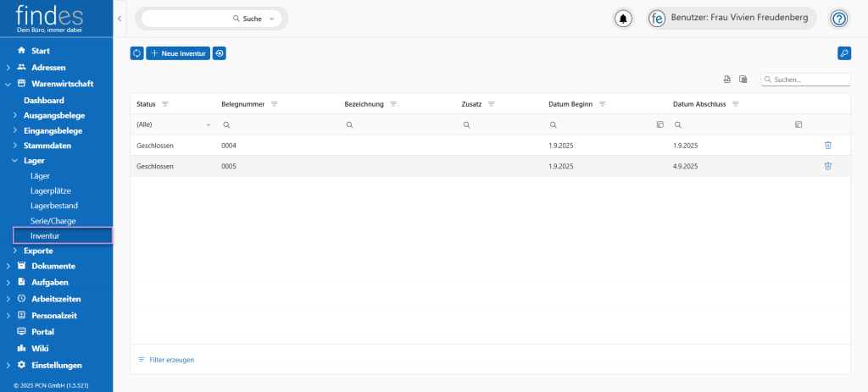Click the wrench settings icon at top right
Image resolution: width=868 pixels, height=392 pixels.
click(843, 53)
